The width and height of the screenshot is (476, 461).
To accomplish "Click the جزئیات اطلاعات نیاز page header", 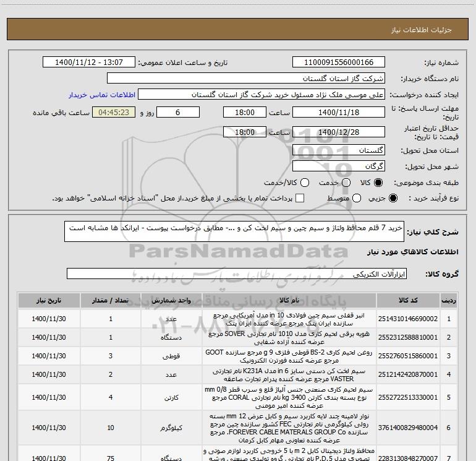I will [422, 30].
